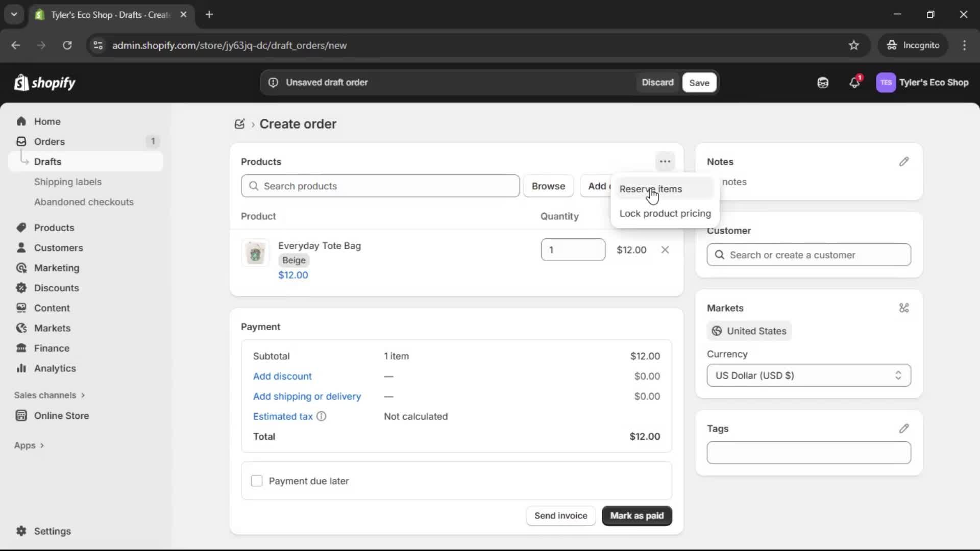This screenshot has height=551, width=980.
Task: Remove Everyday Tote Bag with the X icon
Action: click(x=666, y=250)
